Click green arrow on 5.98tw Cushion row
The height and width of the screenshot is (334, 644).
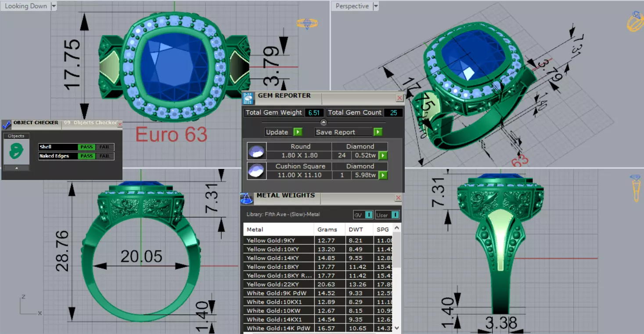click(383, 175)
